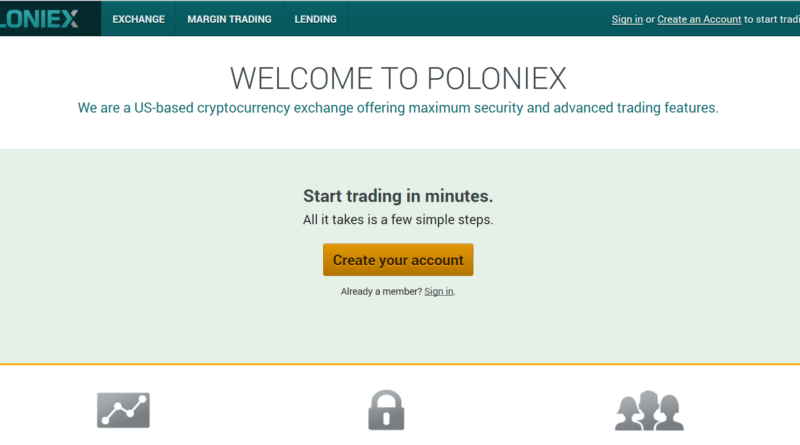This screenshot has height=445, width=800.
Task: Click the few simple steps text line
Action: pos(398,220)
